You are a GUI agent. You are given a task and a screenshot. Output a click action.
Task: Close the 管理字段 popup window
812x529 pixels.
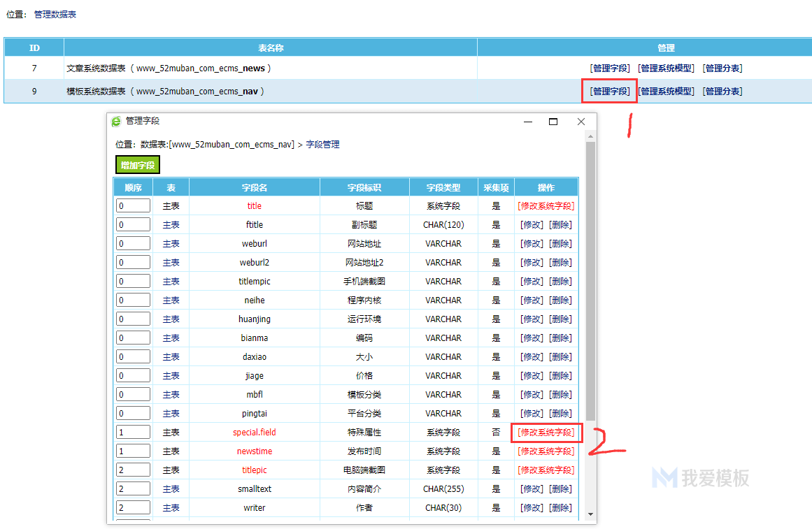tap(581, 122)
